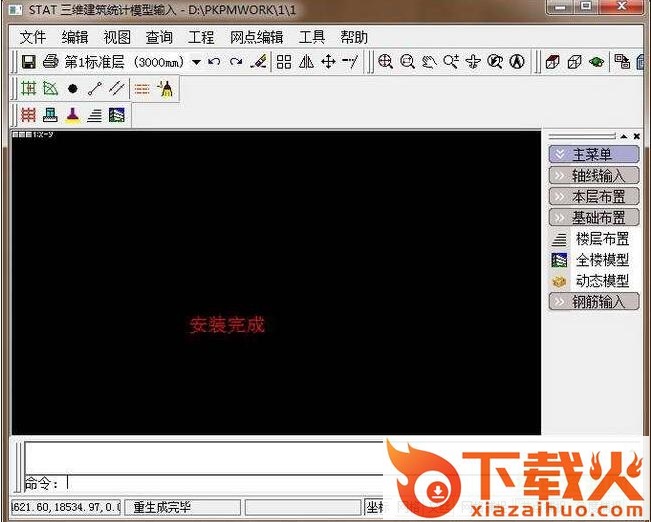Click the overlapping windows icon
This screenshot has width=651, height=522.
click(622, 62)
